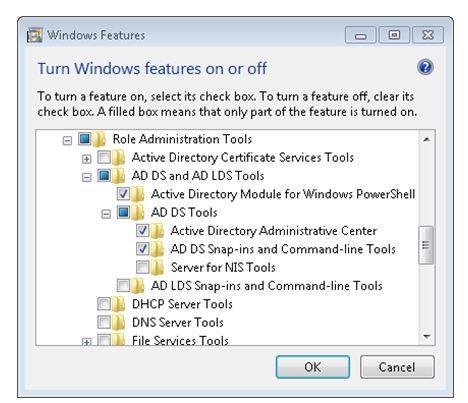Viewport: 468px width, 403px height.
Task: Uncheck Active Directory Administrative Center checkbox
Action: tap(143, 230)
